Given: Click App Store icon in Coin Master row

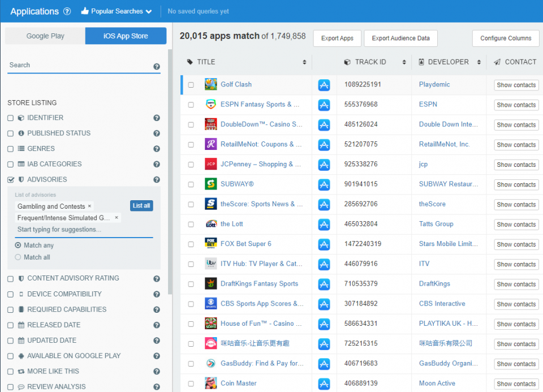Looking at the screenshot, I should tap(324, 384).
